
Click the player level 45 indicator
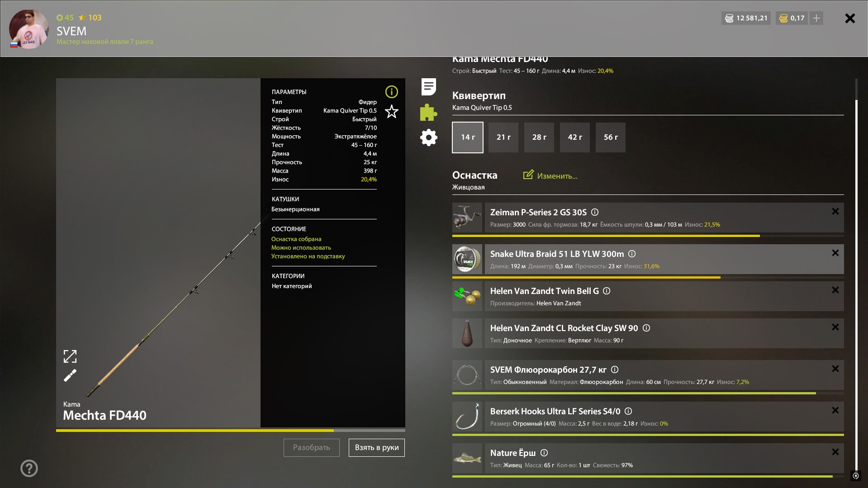click(x=65, y=18)
